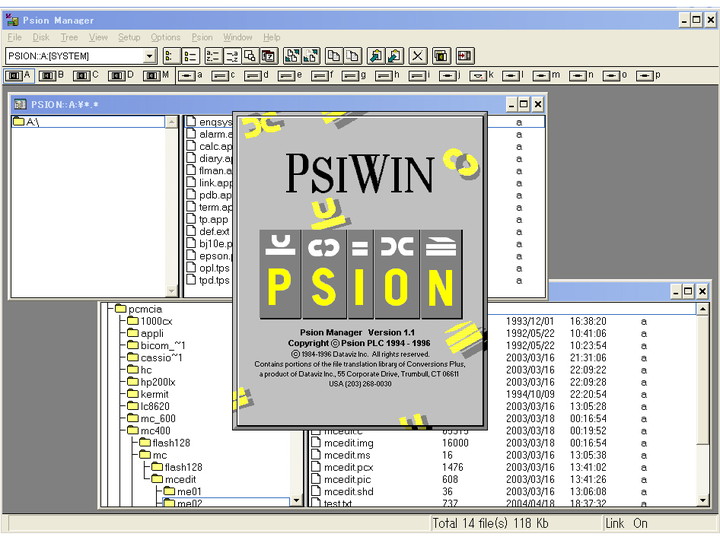Choose PC drive o icon
This screenshot has width=720, height=540.
[x=615, y=75]
